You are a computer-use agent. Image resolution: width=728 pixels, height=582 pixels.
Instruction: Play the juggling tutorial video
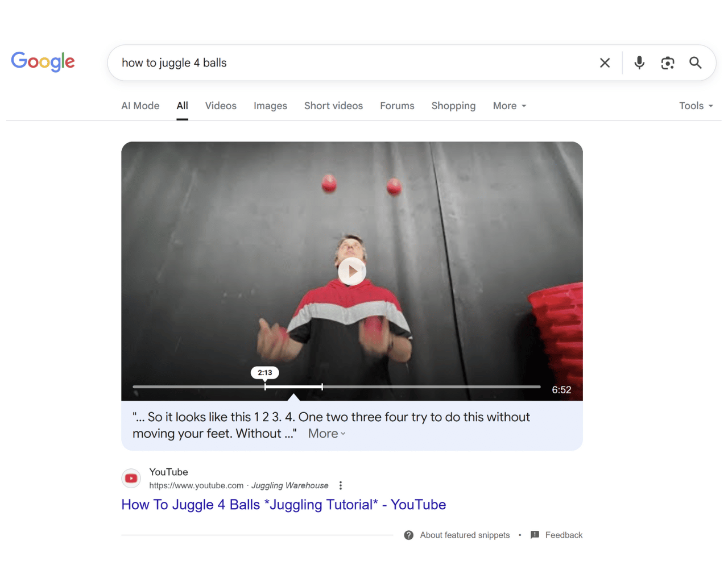[x=351, y=271]
